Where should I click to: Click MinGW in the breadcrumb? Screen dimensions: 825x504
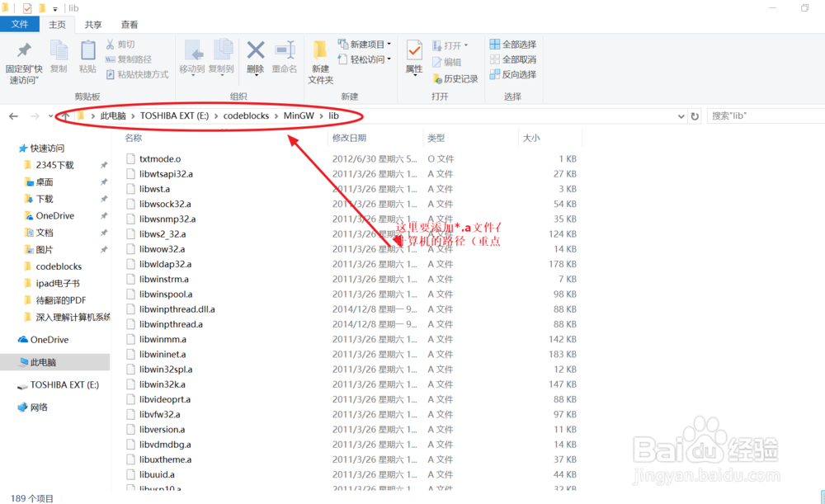pyautogui.click(x=299, y=115)
